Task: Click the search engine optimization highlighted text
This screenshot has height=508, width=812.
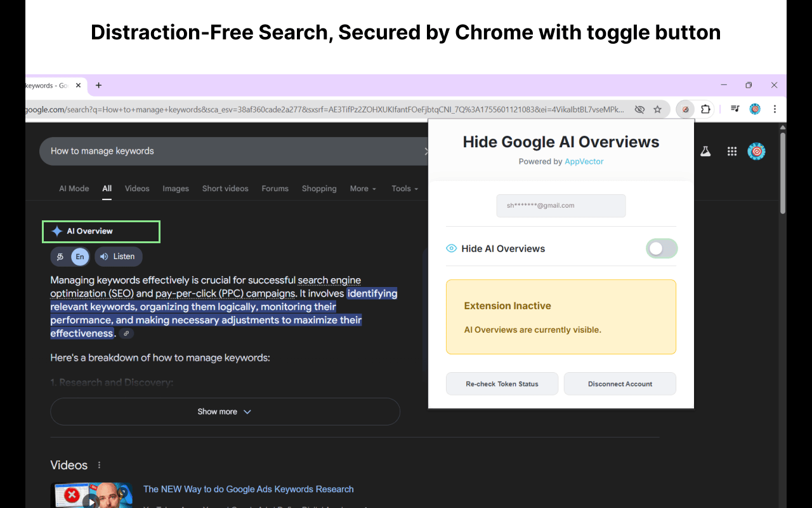Action: [329, 280]
